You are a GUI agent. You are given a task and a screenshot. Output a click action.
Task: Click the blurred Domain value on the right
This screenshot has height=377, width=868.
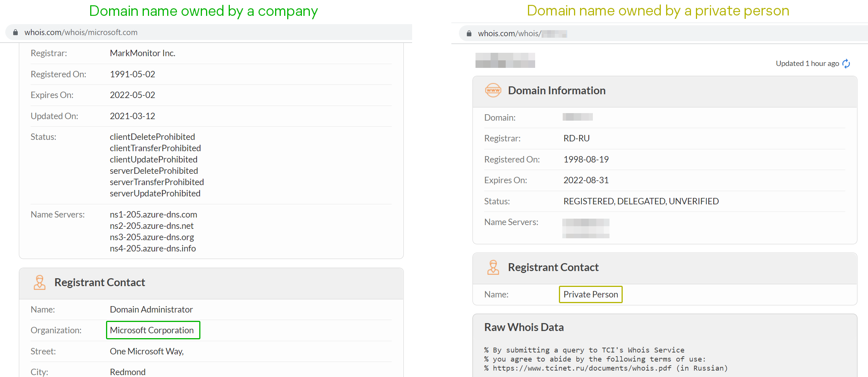coord(578,117)
